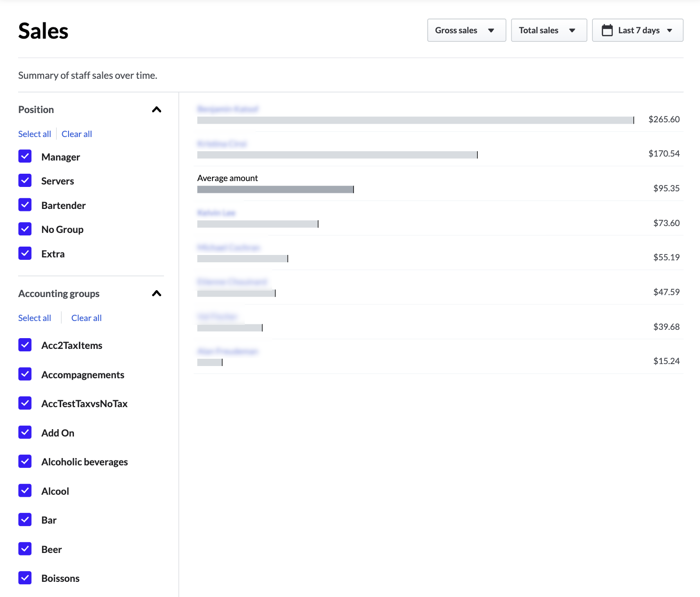Viewport: 700px width, 597px height.
Task: Click the $15.24 amount value
Action: [x=666, y=361]
